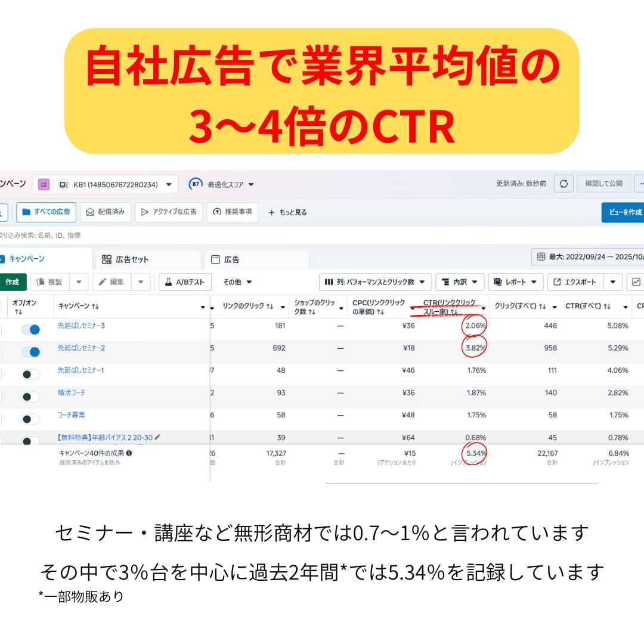Click green 作成 button
This screenshot has width=644, height=644.
click(13, 281)
